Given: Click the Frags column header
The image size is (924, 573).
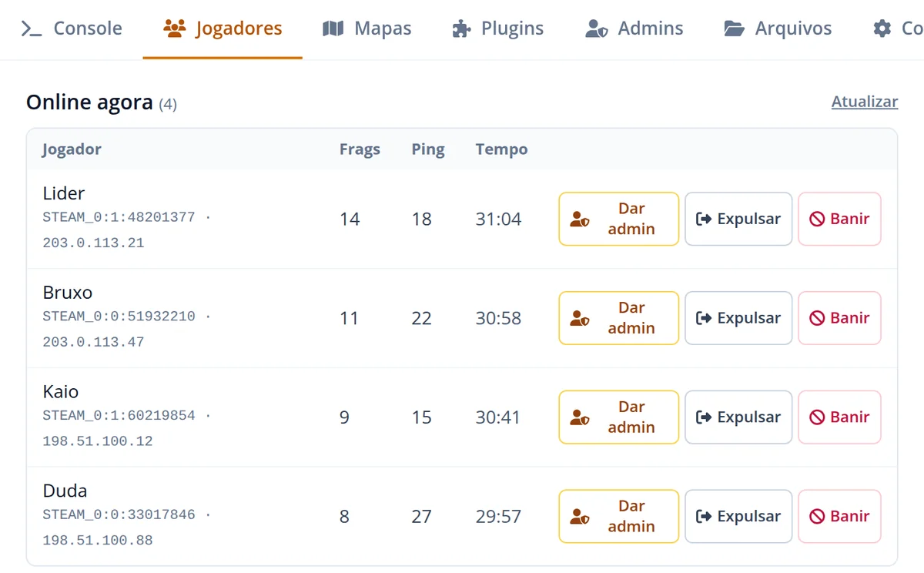Looking at the screenshot, I should click(x=360, y=149).
